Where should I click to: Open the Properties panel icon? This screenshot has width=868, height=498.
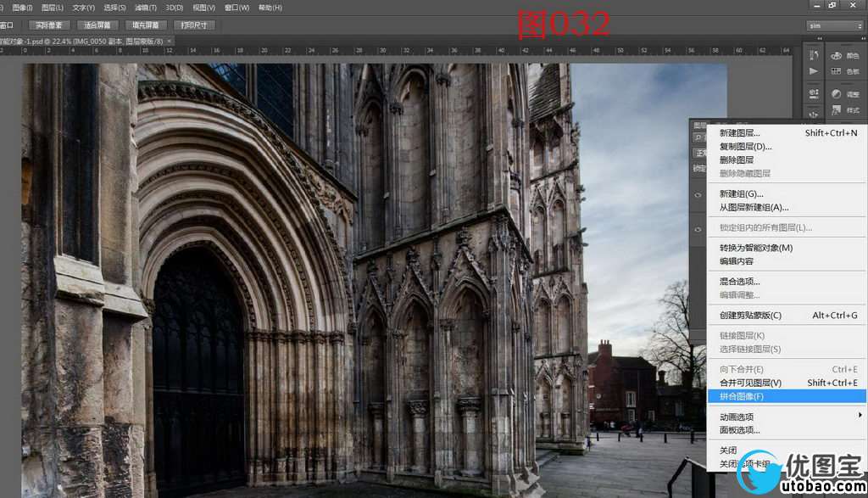[x=814, y=93]
